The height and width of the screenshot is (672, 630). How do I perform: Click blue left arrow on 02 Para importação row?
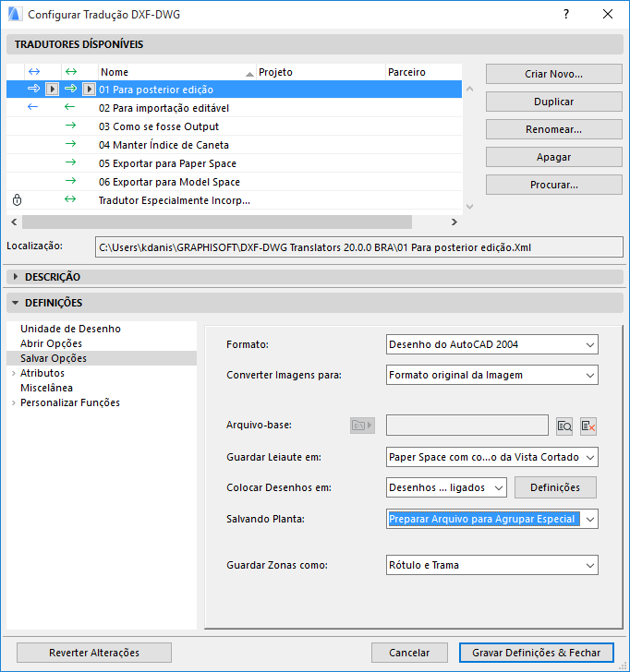tap(33, 107)
